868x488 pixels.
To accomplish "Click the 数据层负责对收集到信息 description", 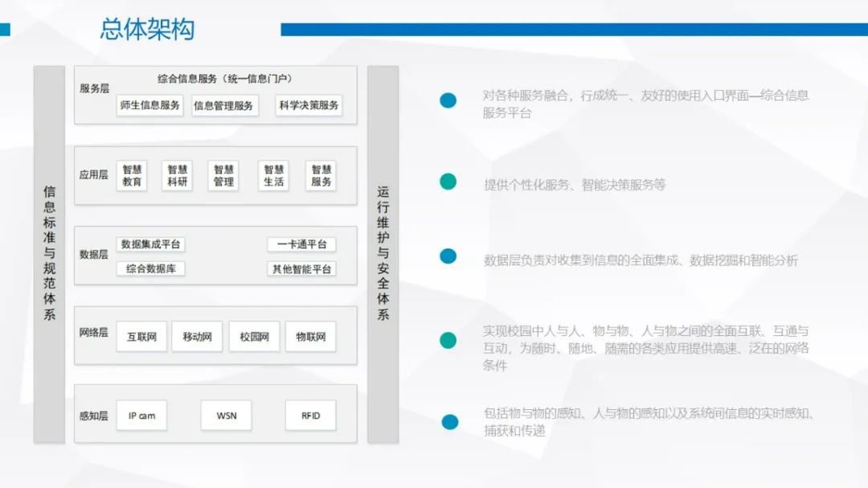I will (x=641, y=260).
